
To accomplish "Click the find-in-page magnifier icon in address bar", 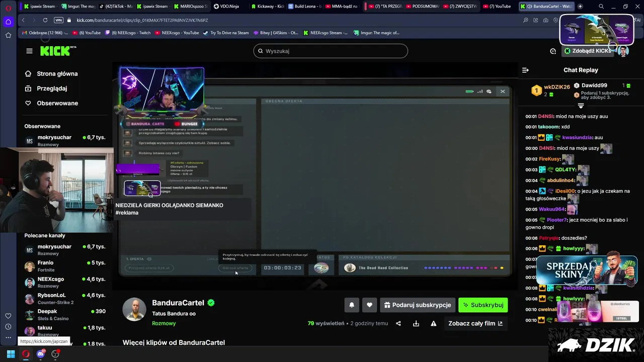I will point(526,20).
